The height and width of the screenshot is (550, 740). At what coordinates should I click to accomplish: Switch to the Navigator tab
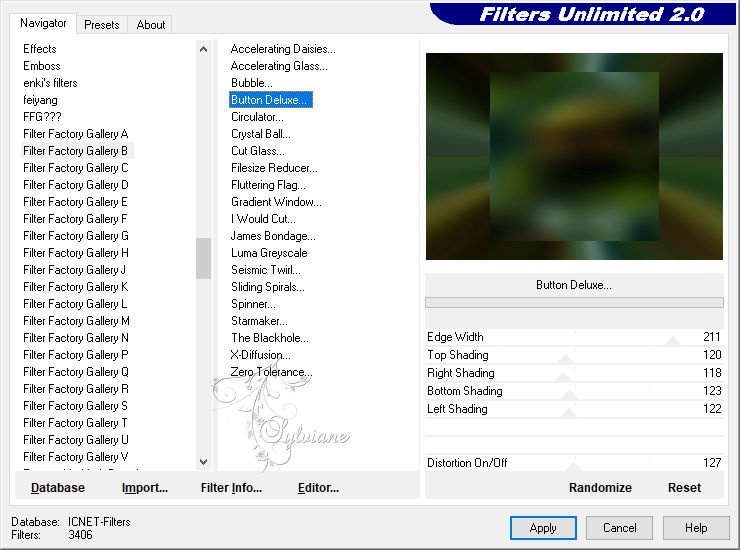(43, 23)
